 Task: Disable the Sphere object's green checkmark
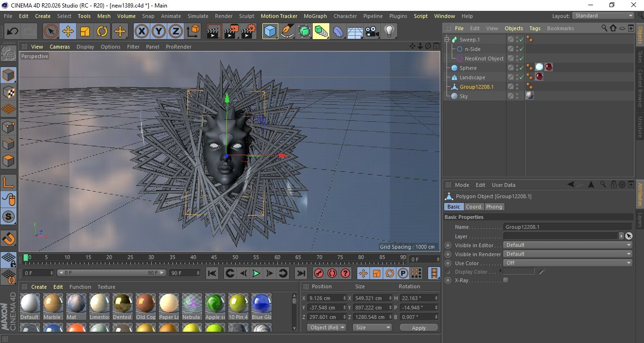522,68
